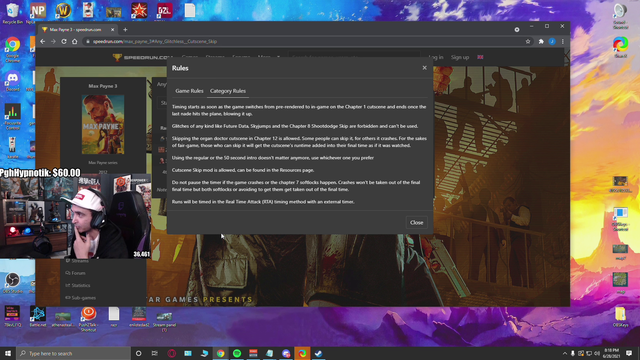The image size is (640, 360).
Task: Open Chrome home page button
Action: (74, 41)
